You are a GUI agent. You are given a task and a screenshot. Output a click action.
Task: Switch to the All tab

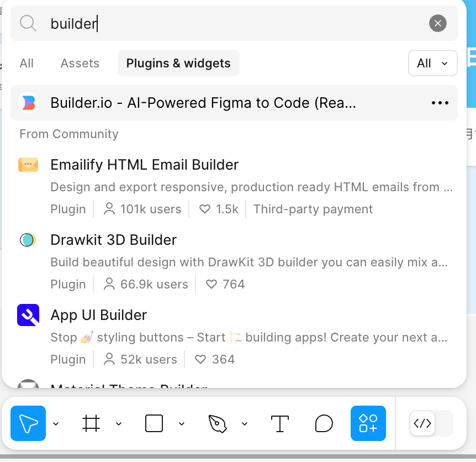click(27, 63)
